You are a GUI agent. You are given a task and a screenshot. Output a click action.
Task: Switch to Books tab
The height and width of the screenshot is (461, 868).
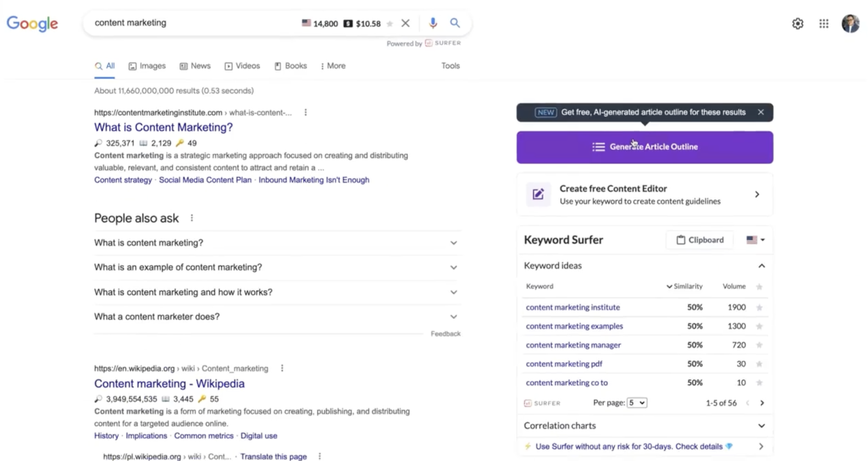(x=290, y=66)
